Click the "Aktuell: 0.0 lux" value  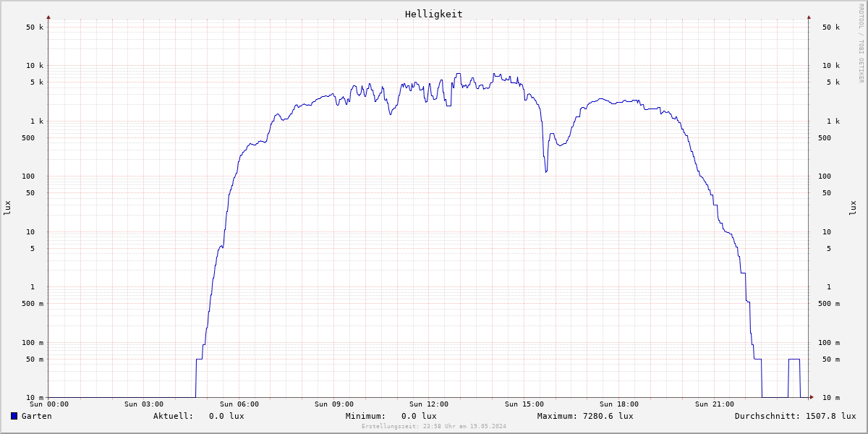point(199,416)
